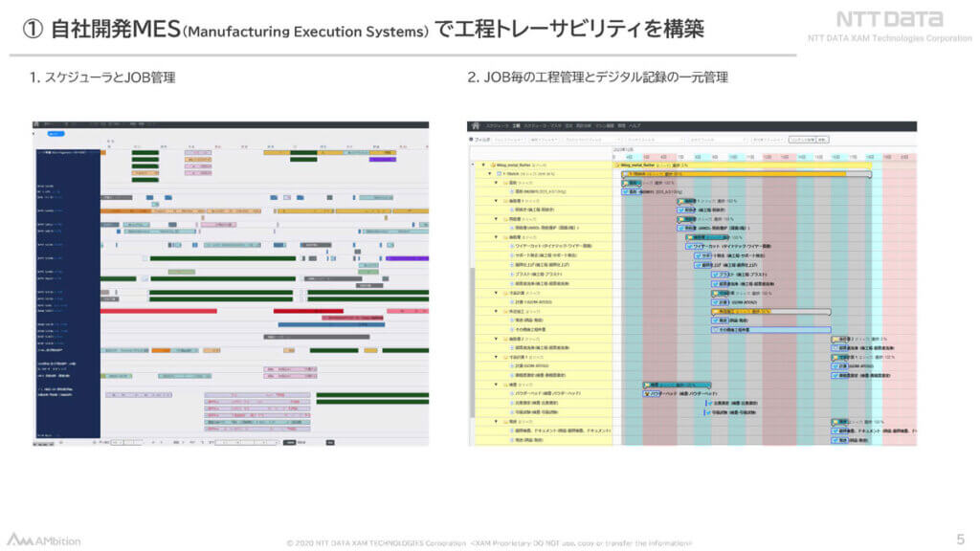This screenshot has height=551, width=980.
Task: Toggle the ブラスト checkmark on the Gantt chart
Action: [x=715, y=275]
